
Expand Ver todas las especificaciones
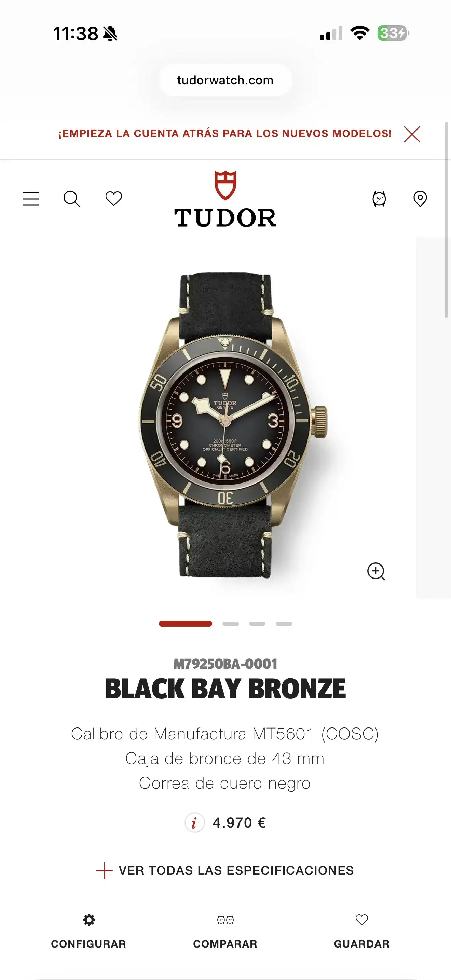pyautogui.click(x=225, y=870)
